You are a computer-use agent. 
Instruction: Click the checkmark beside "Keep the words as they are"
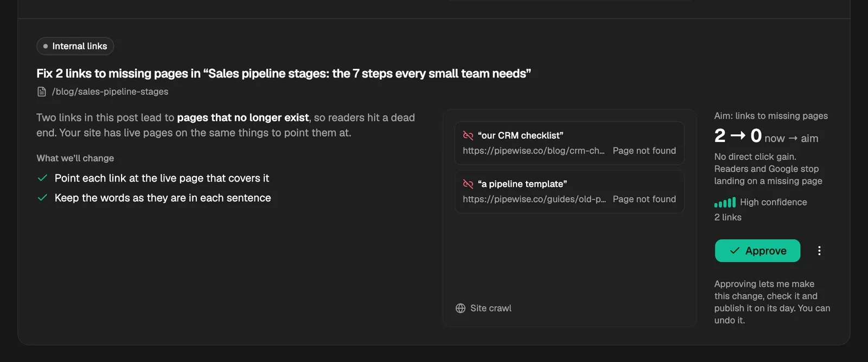coord(42,198)
